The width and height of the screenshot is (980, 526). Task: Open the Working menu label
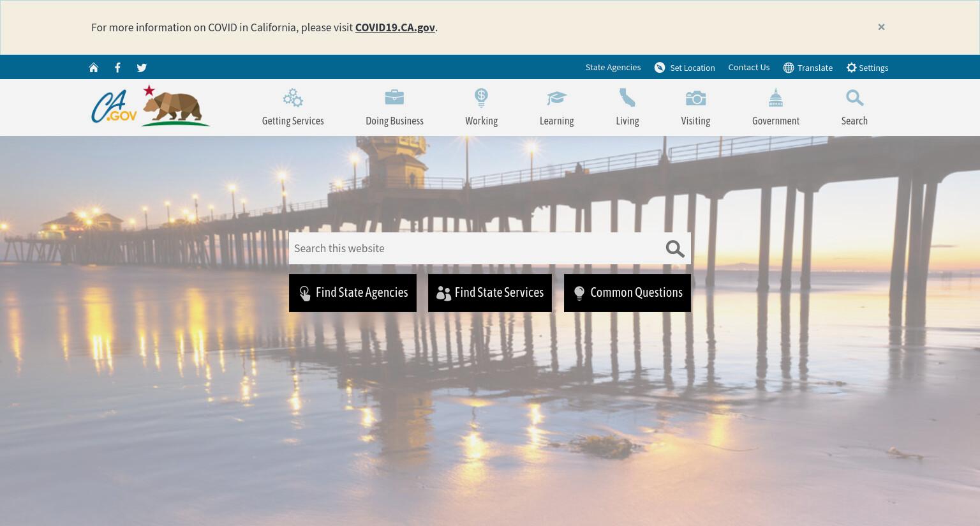click(x=481, y=121)
